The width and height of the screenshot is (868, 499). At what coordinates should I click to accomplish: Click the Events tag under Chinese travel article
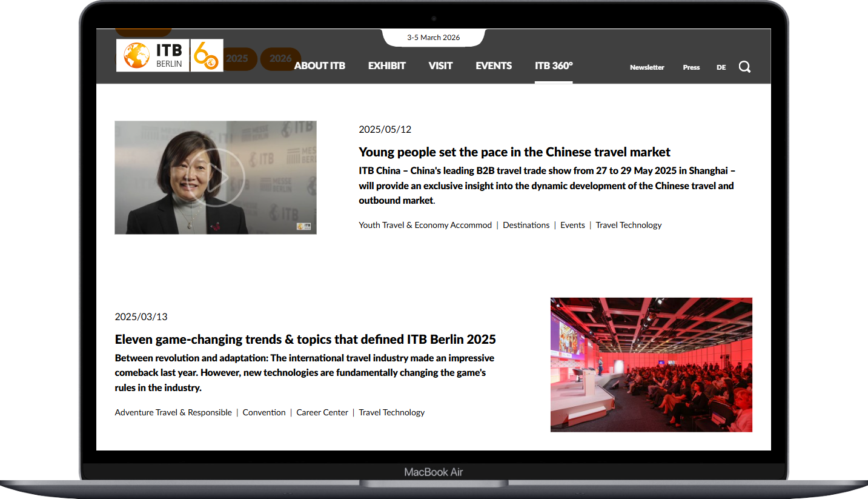572,225
